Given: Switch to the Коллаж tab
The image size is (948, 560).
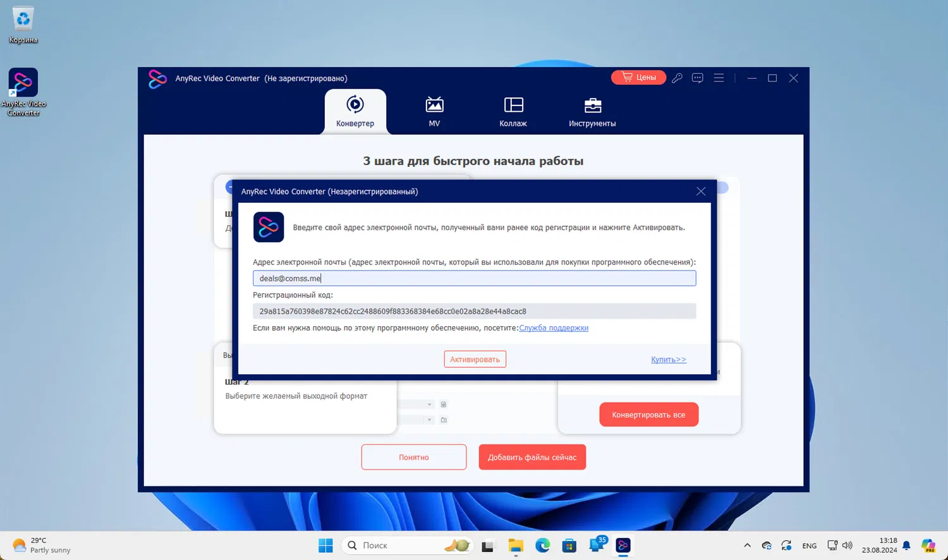Looking at the screenshot, I should pos(513,111).
